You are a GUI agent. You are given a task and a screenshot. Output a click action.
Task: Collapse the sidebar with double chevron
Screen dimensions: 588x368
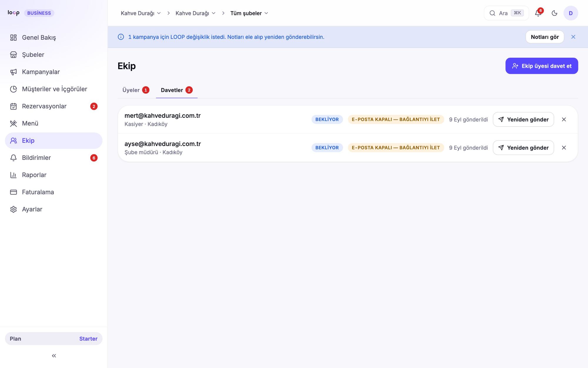coord(54,356)
